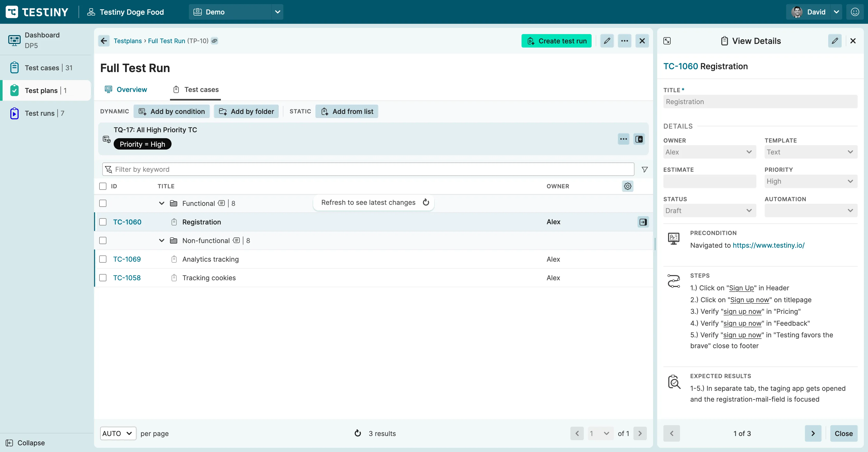
Task: Check the TC-1069 Analytics tracking checkbox
Action: click(103, 259)
